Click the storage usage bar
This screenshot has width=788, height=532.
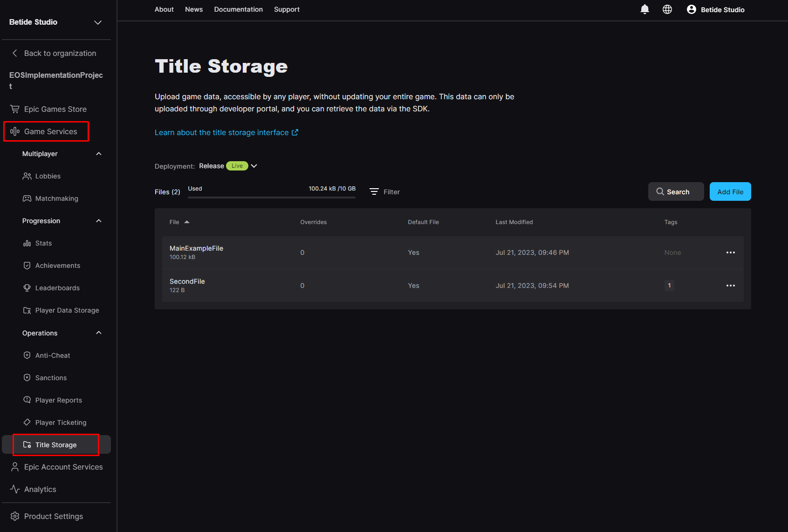272,196
